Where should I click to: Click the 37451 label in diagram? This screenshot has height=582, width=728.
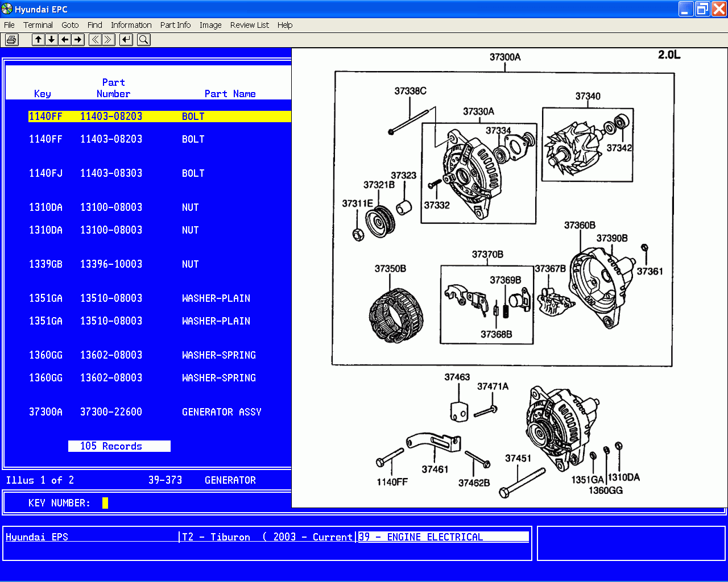(x=518, y=458)
